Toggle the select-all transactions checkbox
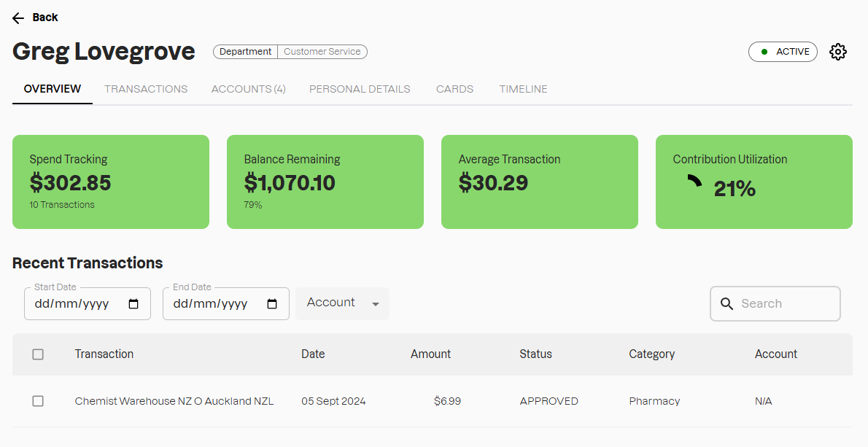 coord(38,354)
